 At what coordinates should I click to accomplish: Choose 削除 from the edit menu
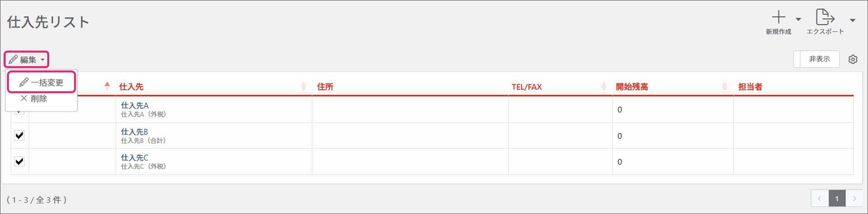coord(34,99)
